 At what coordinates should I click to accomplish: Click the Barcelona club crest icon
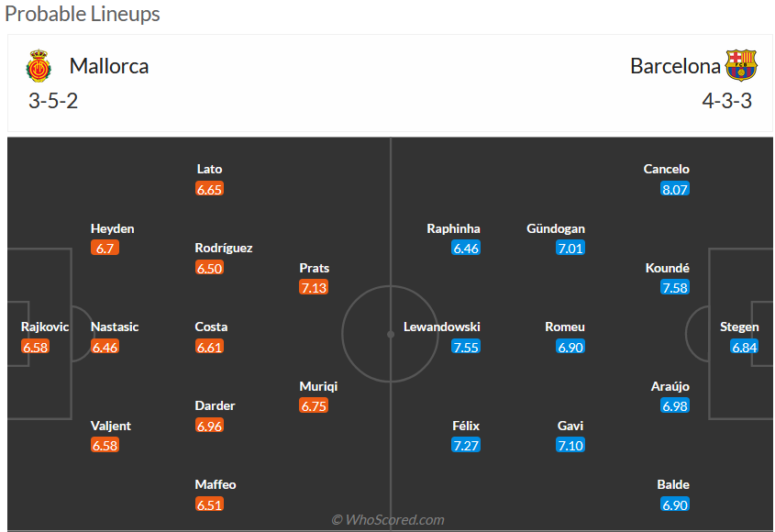point(741,66)
